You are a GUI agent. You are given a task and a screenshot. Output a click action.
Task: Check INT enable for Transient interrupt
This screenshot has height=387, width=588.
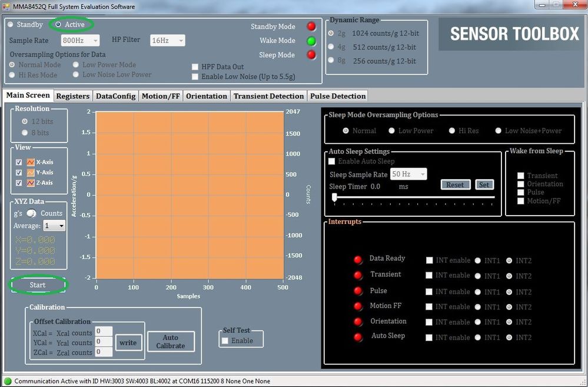pyautogui.click(x=429, y=276)
